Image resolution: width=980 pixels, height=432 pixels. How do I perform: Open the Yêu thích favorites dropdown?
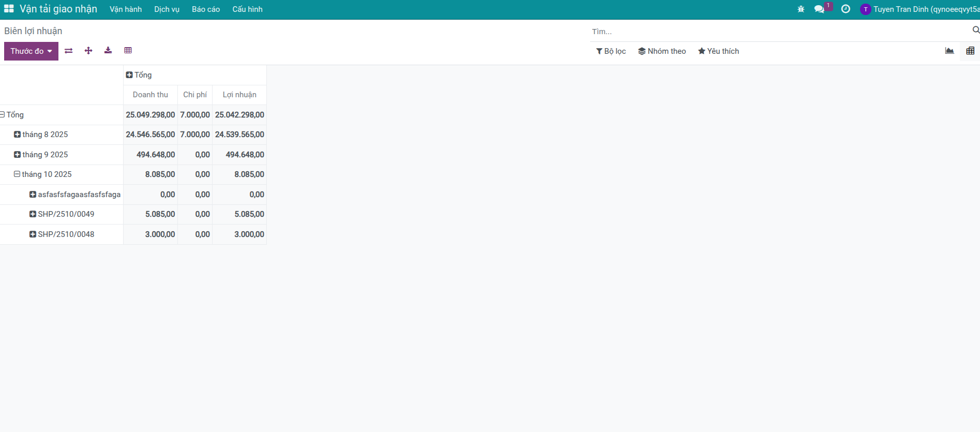pyautogui.click(x=718, y=51)
